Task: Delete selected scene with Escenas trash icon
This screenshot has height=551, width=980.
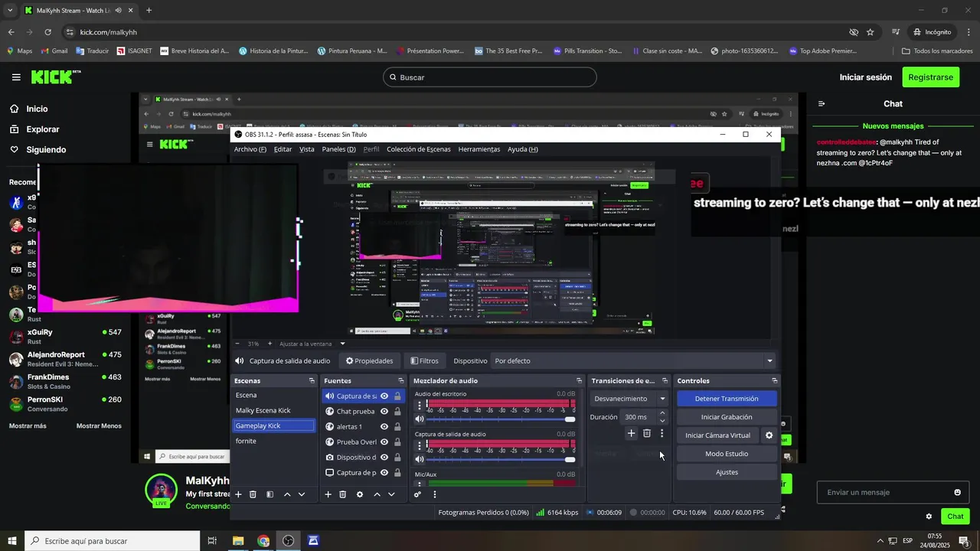Action: click(x=253, y=494)
